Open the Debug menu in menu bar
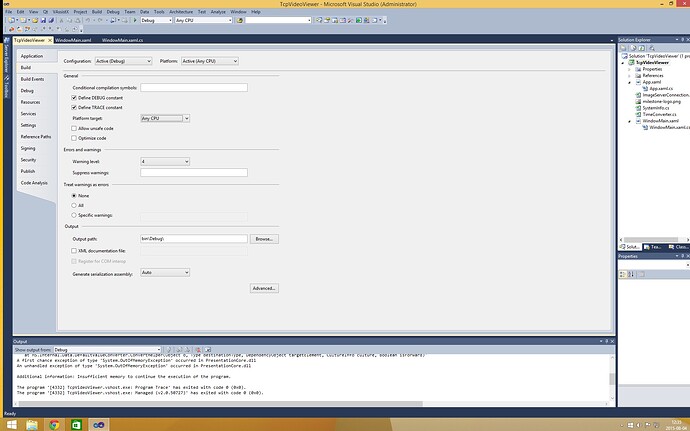 [113, 12]
